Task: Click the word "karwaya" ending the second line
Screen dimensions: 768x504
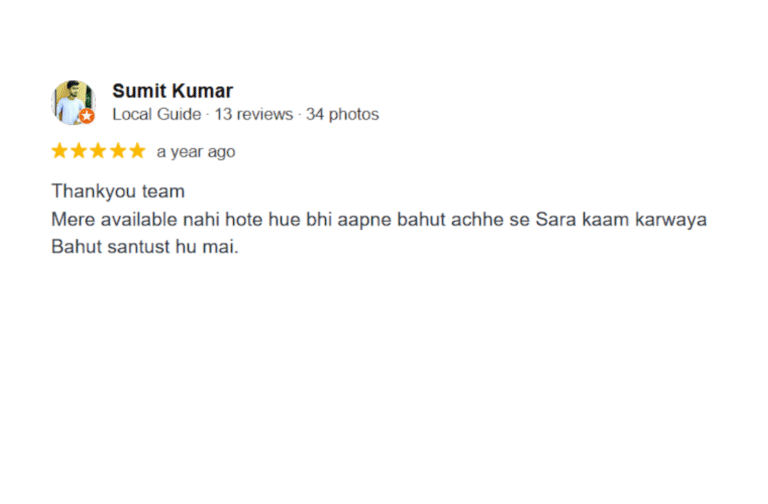Action: (x=671, y=220)
